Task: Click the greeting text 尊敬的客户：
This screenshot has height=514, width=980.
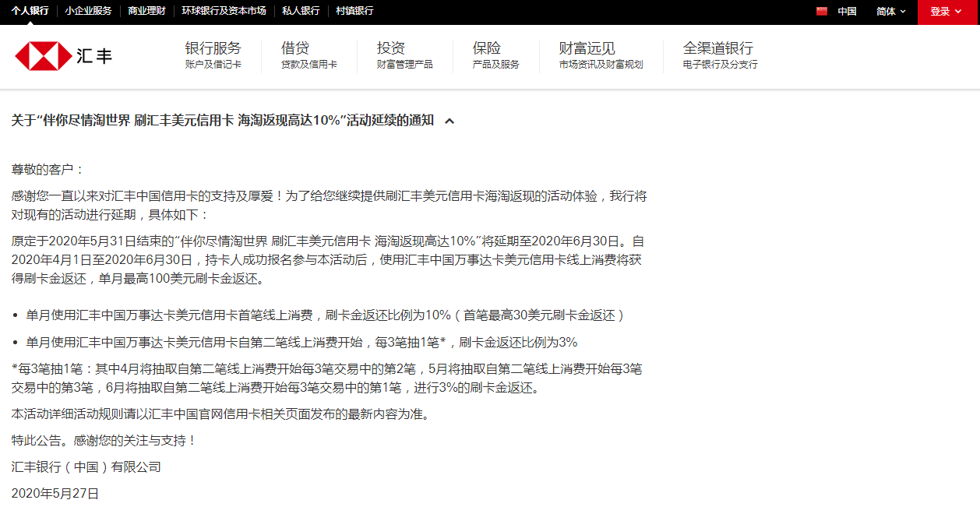Action: click(48, 170)
